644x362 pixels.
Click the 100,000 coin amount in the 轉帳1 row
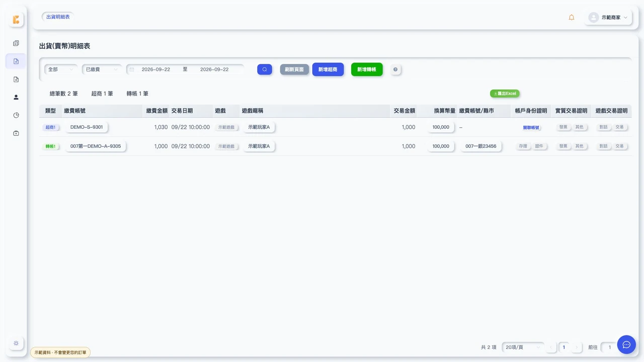441,146
